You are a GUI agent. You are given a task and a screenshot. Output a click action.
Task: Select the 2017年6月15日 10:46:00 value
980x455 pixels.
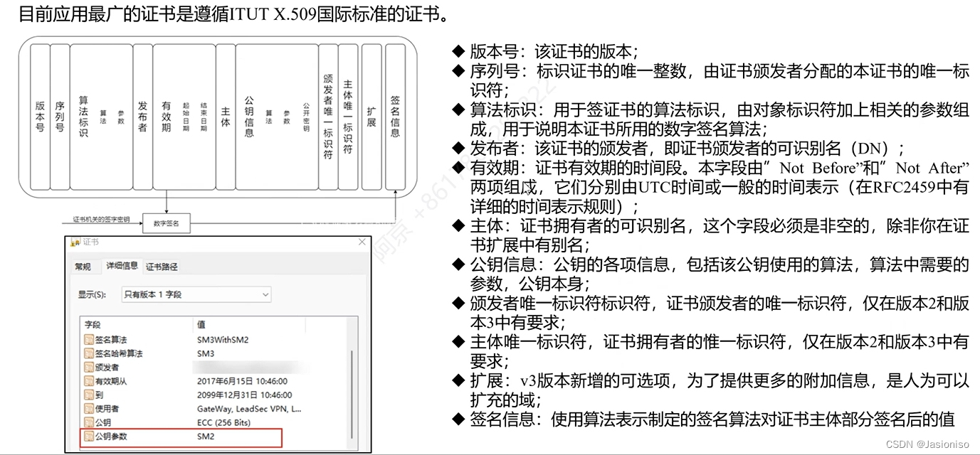[x=244, y=381]
